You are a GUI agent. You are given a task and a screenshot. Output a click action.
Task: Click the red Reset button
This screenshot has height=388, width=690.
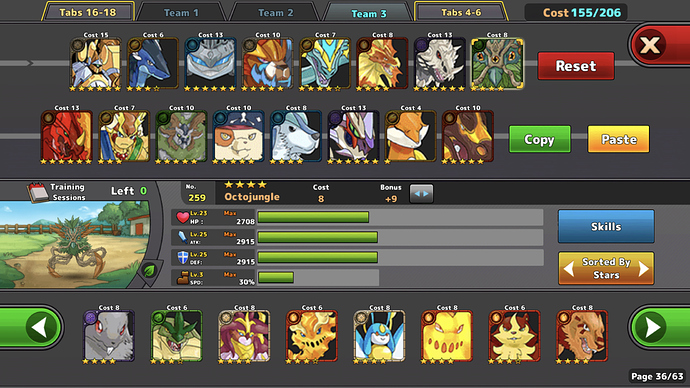point(576,66)
